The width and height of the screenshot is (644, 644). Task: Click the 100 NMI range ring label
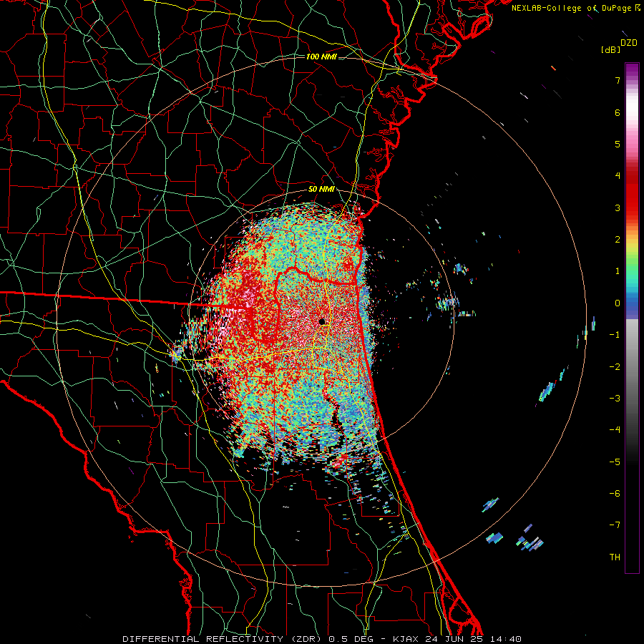321,57
